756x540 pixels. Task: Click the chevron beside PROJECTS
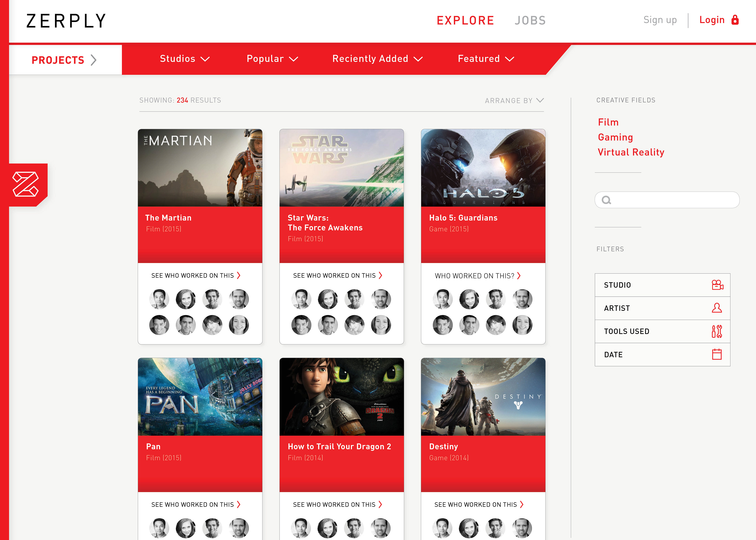pos(94,60)
